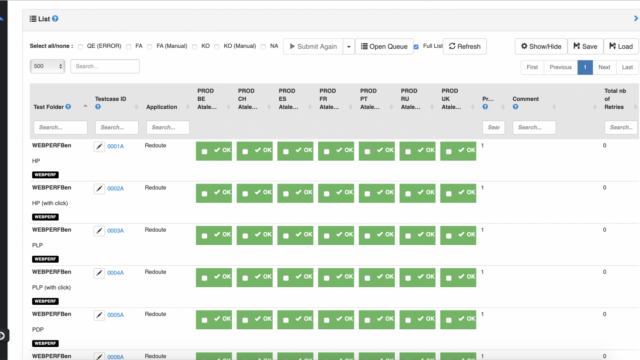Go to Last page
The width and height of the screenshot is (640, 360).
click(627, 67)
